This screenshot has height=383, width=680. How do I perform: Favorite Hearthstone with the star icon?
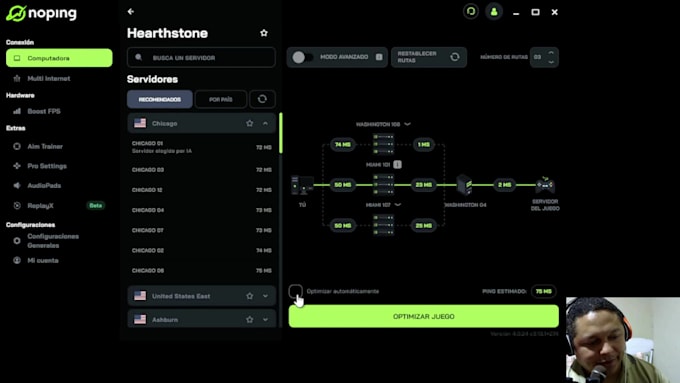[x=264, y=33]
